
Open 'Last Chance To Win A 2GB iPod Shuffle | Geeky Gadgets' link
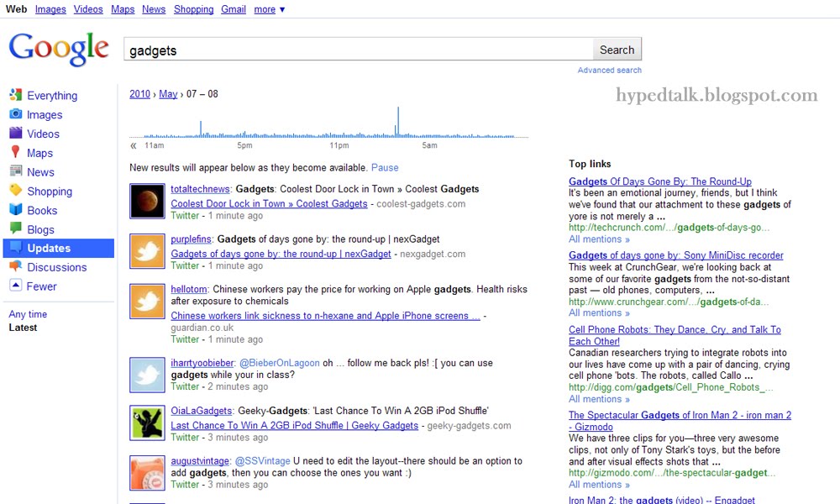[x=294, y=425]
